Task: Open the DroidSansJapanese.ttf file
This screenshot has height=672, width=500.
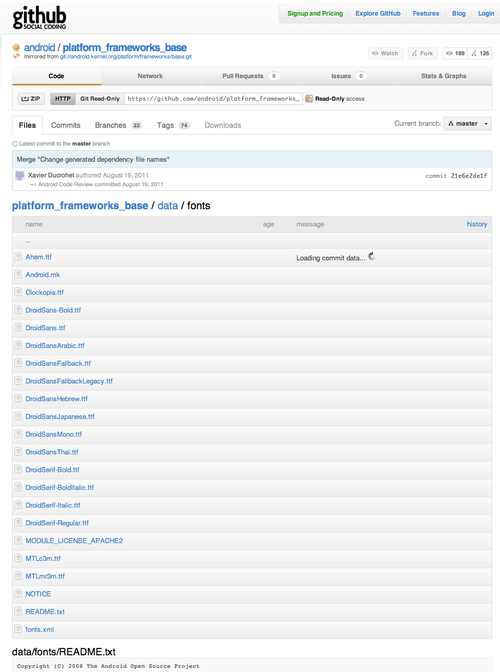Action: (x=60, y=416)
